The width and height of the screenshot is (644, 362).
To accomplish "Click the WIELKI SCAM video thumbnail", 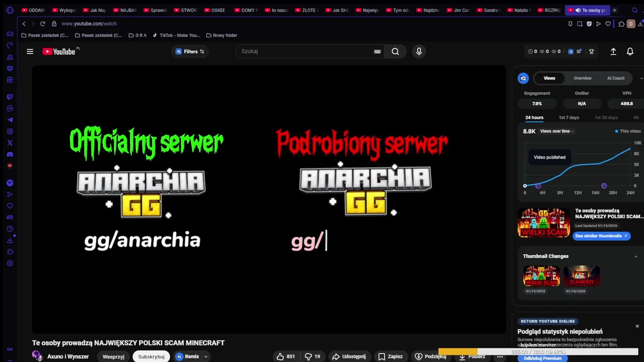I will coord(544,223).
